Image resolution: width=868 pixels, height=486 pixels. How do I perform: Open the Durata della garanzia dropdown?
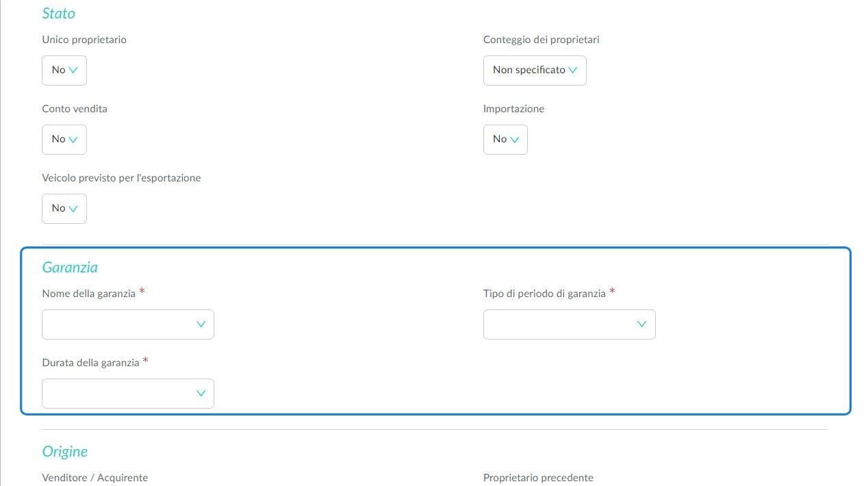pyautogui.click(x=128, y=394)
